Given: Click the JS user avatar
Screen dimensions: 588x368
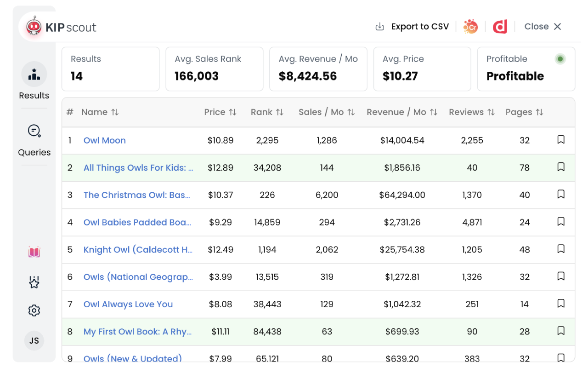Looking at the screenshot, I should [34, 341].
